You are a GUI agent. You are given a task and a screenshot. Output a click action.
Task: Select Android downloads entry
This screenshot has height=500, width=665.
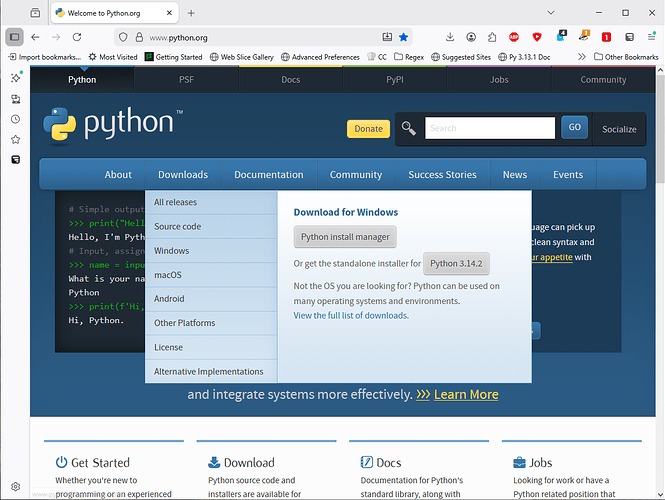click(211, 299)
